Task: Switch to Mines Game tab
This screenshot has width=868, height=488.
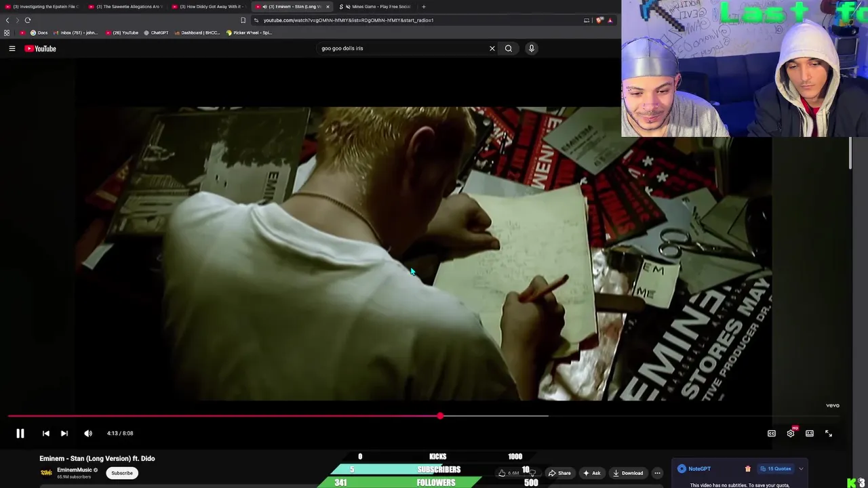Action: [x=376, y=7]
